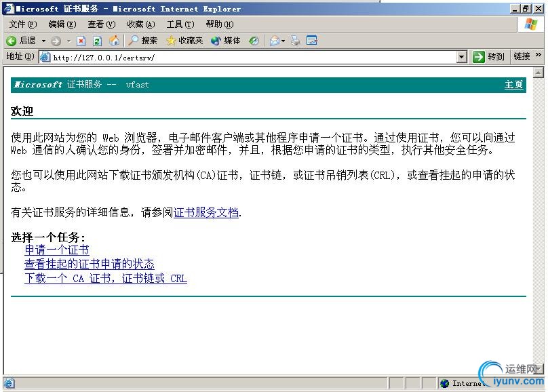Close the Internet Explorer window

pos(539,8)
